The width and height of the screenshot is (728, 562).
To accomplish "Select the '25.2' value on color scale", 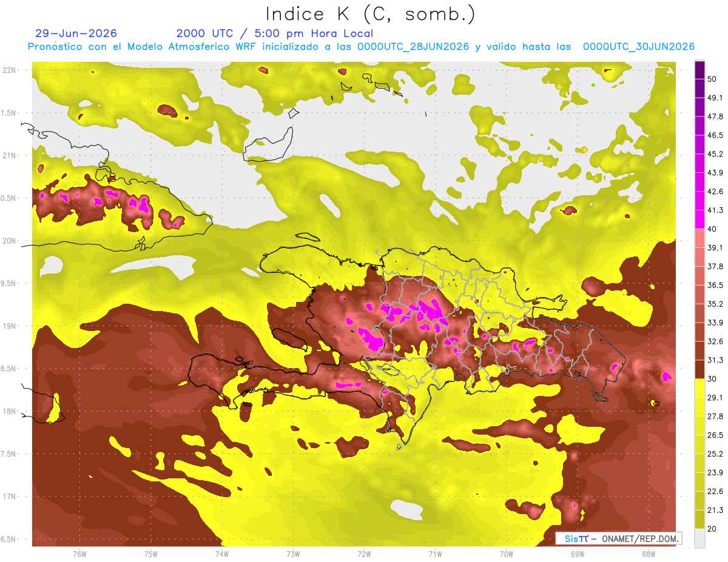I will click(715, 454).
